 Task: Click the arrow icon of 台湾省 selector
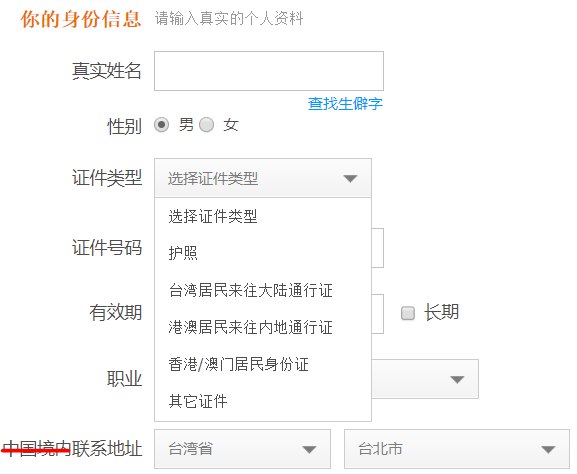click(309, 449)
